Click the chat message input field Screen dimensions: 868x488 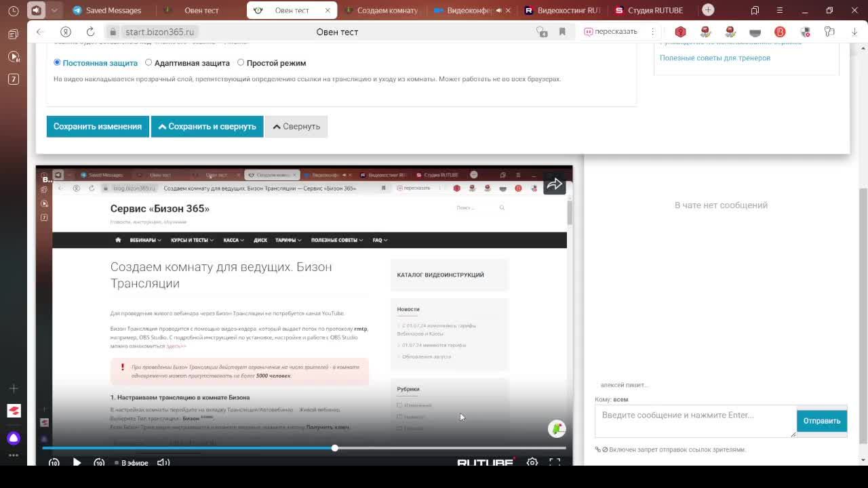(696, 421)
